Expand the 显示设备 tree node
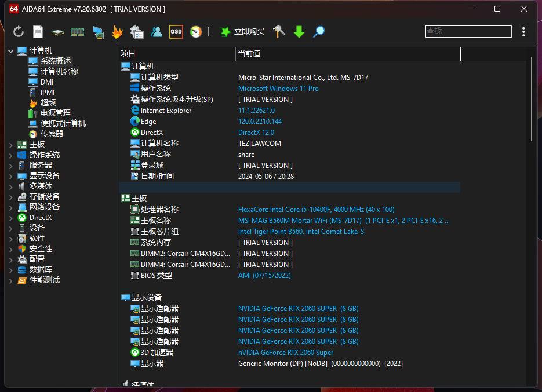 click(x=10, y=176)
